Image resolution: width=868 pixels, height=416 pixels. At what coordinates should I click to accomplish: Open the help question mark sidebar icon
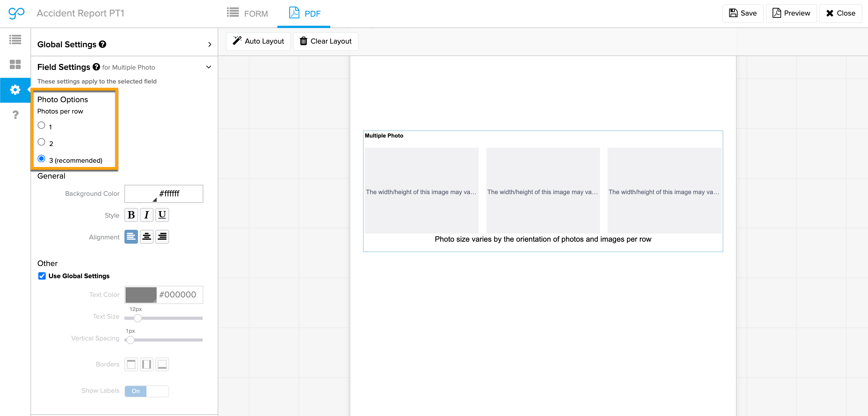click(x=15, y=115)
